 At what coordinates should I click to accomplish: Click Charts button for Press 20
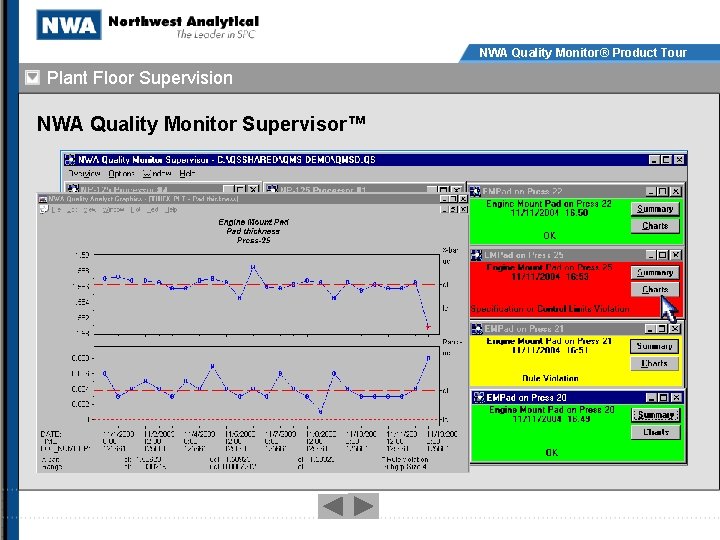[655, 432]
